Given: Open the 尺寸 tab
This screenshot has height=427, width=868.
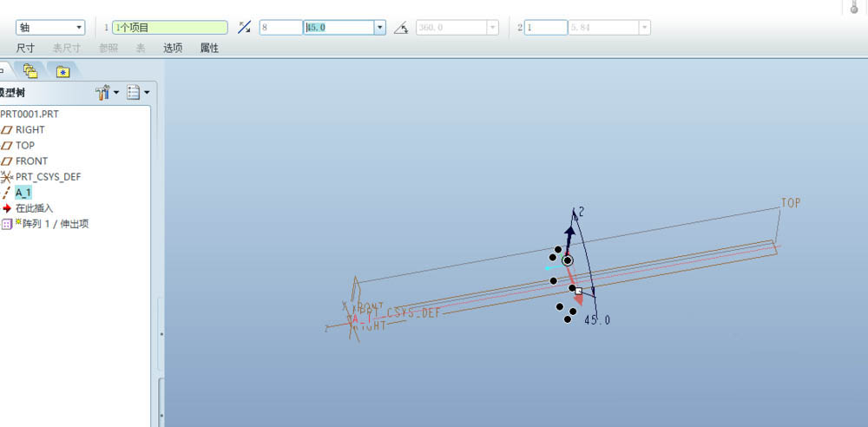Looking at the screenshot, I should click(x=25, y=49).
